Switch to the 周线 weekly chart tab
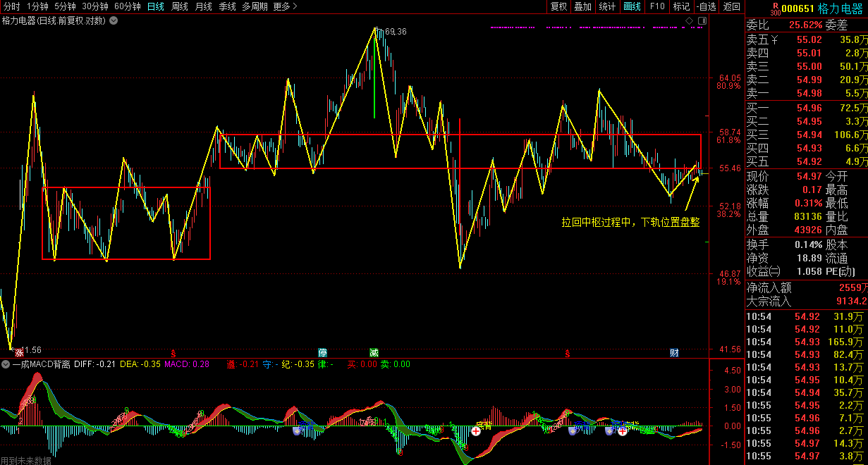868x465 pixels. 180,6
